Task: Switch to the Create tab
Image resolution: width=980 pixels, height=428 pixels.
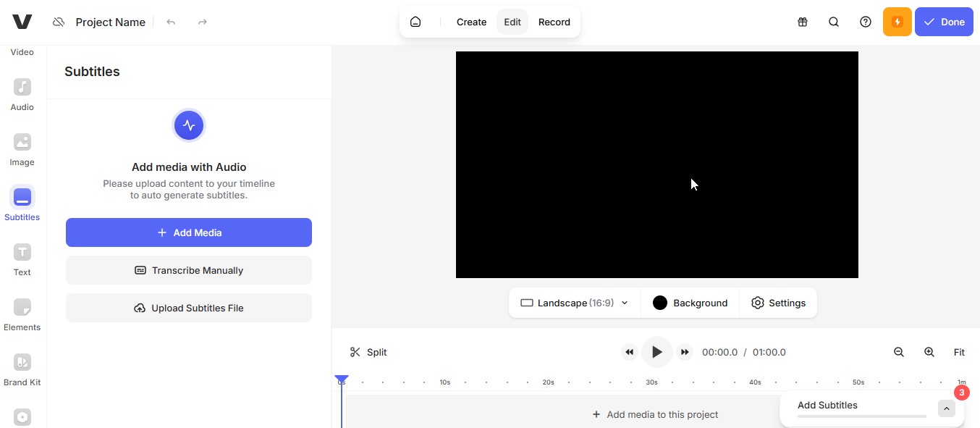Action: tap(471, 22)
